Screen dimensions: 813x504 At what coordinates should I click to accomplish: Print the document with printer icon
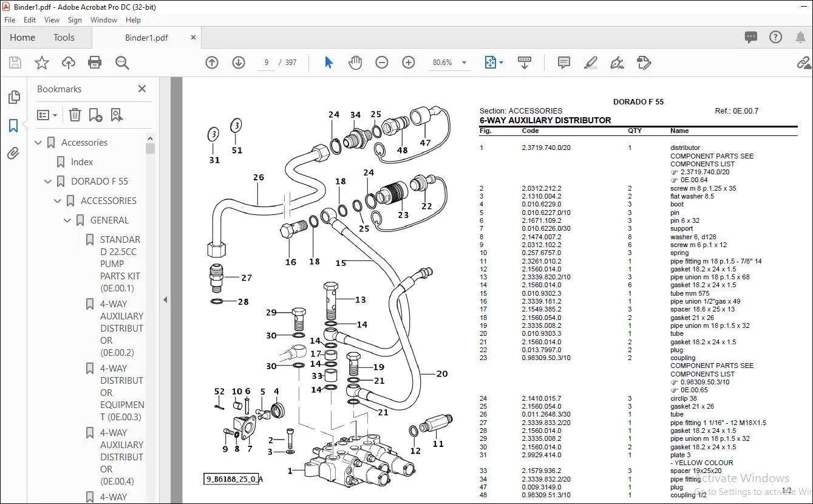[95, 63]
